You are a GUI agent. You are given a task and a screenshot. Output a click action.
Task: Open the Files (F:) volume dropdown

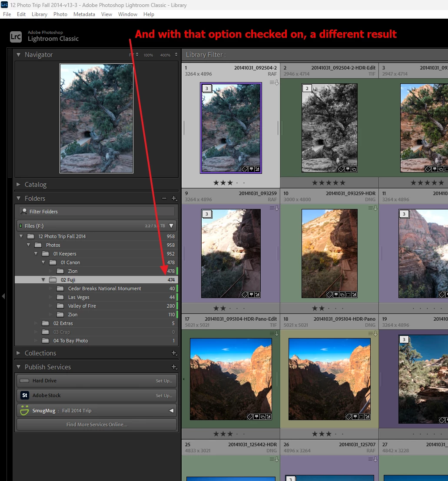click(x=171, y=226)
